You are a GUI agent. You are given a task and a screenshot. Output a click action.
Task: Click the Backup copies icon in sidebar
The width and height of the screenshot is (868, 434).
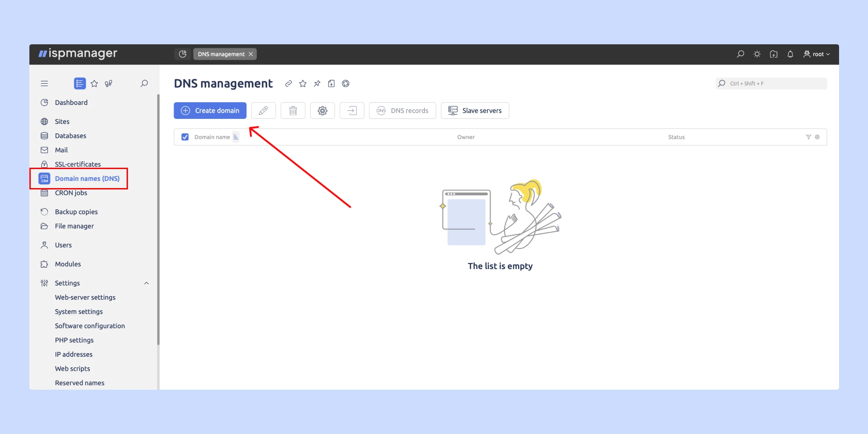click(44, 212)
